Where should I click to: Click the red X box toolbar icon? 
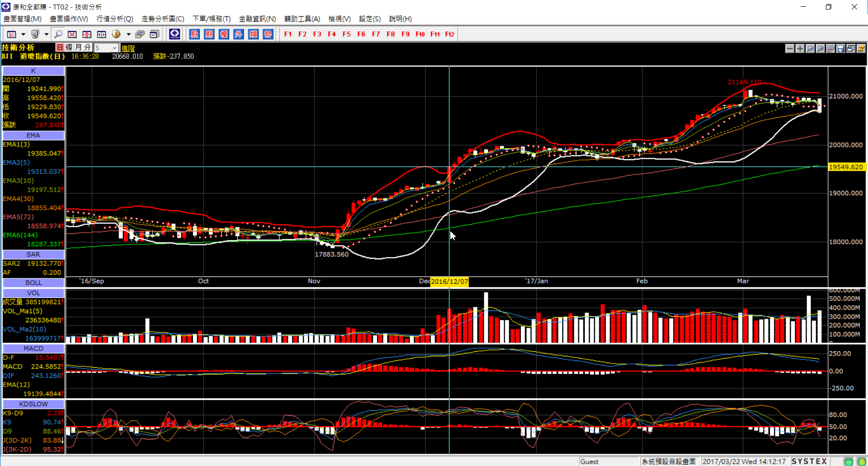click(72, 34)
